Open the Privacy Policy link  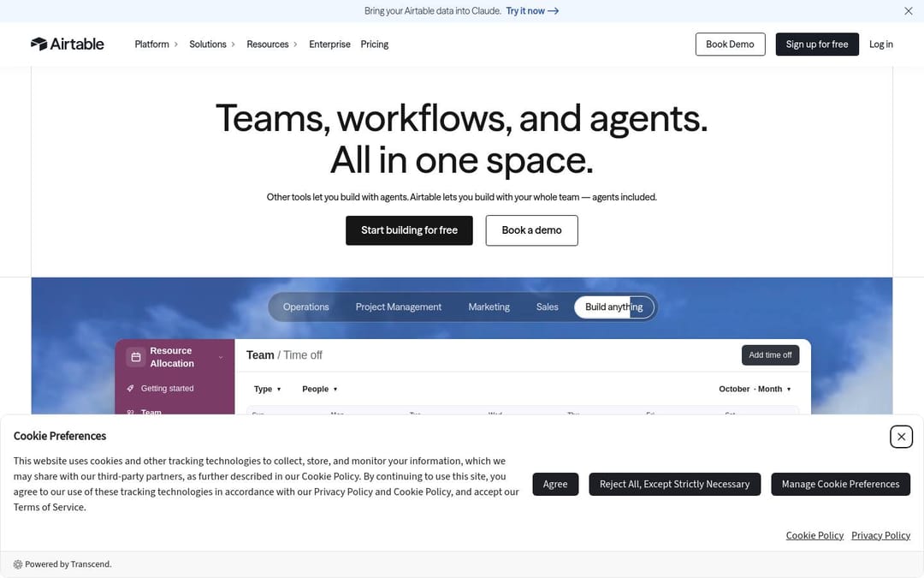click(x=880, y=535)
